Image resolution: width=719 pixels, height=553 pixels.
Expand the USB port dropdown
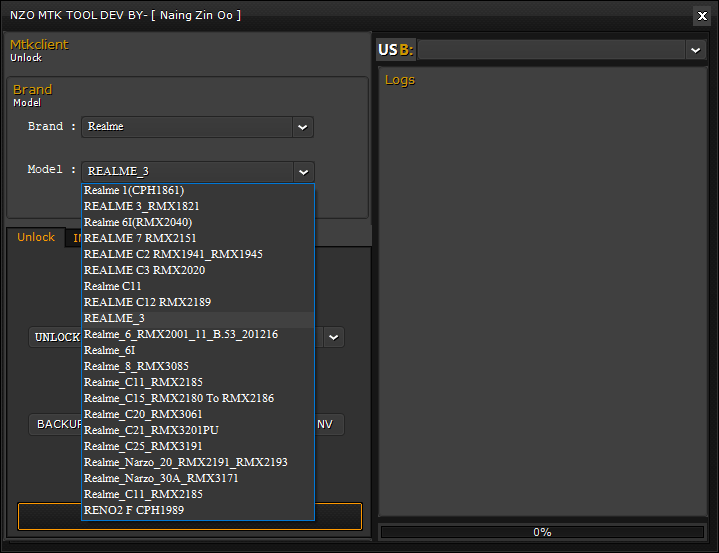click(695, 50)
